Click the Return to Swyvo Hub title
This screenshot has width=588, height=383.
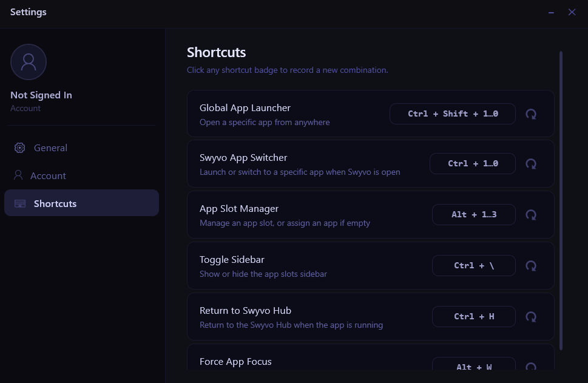(x=245, y=311)
